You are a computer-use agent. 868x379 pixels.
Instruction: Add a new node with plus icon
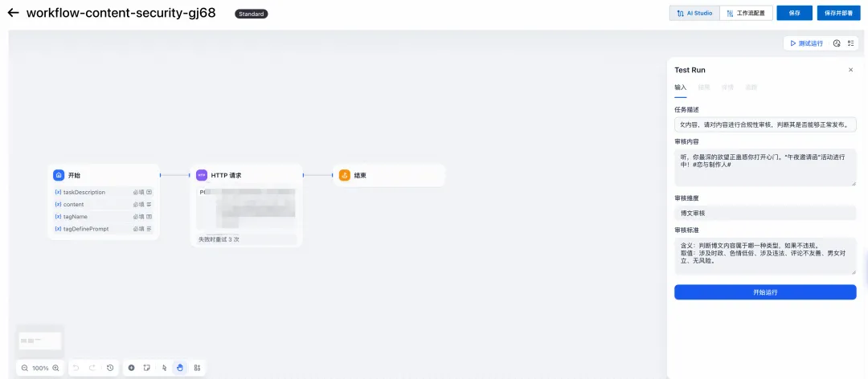(131, 368)
